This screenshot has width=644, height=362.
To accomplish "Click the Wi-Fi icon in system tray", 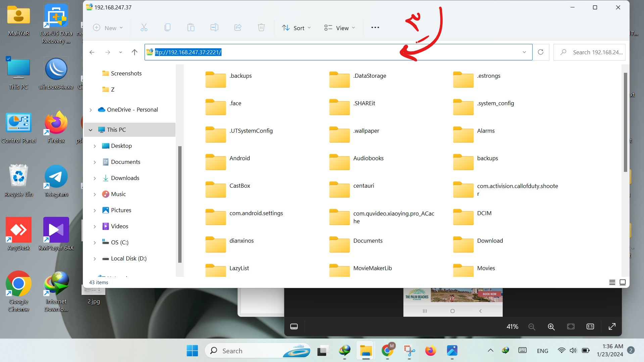I will click(561, 351).
